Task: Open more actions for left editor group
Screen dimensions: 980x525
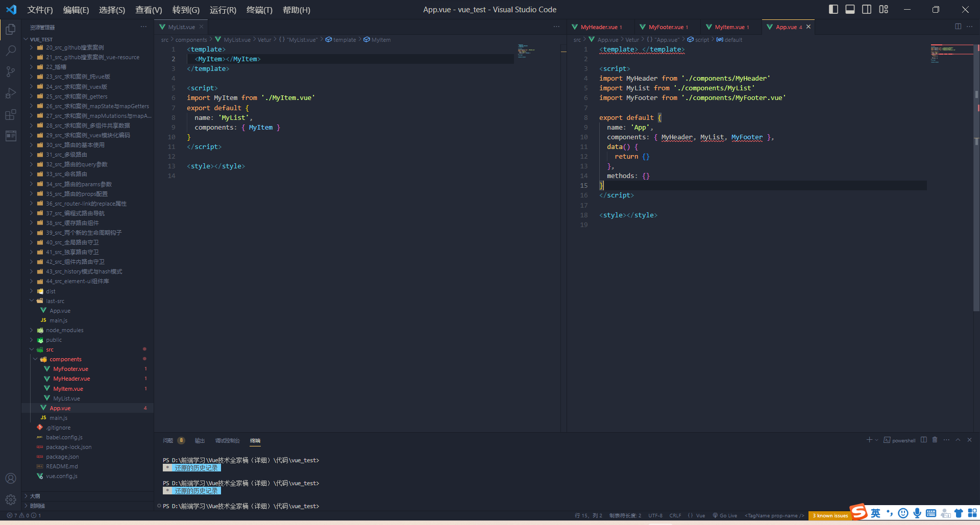Action: (556, 27)
